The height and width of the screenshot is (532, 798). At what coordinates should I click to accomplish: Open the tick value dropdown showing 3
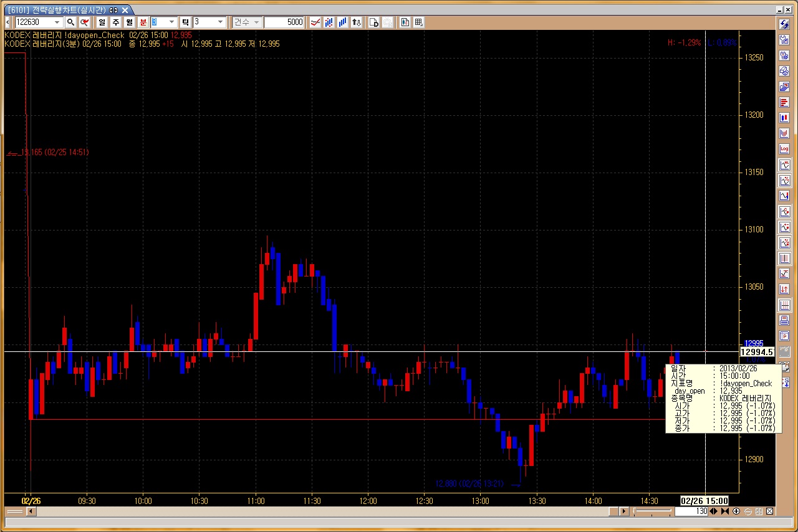point(220,22)
